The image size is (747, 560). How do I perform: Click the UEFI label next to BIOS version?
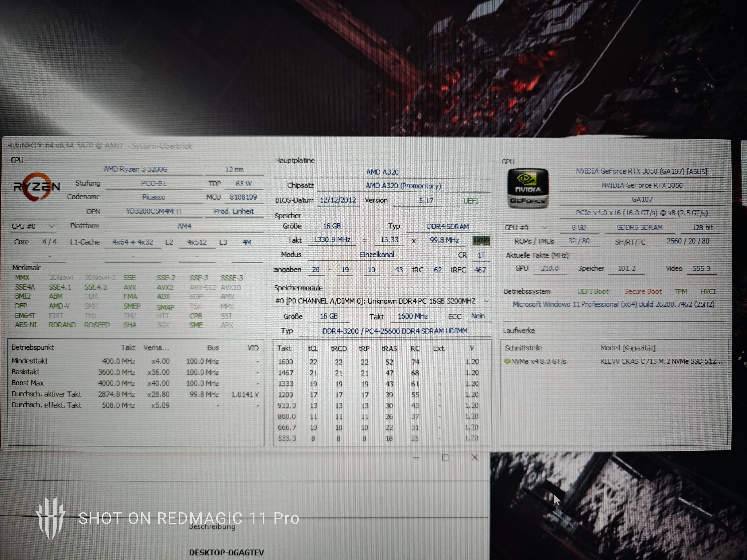pos(471,201)
